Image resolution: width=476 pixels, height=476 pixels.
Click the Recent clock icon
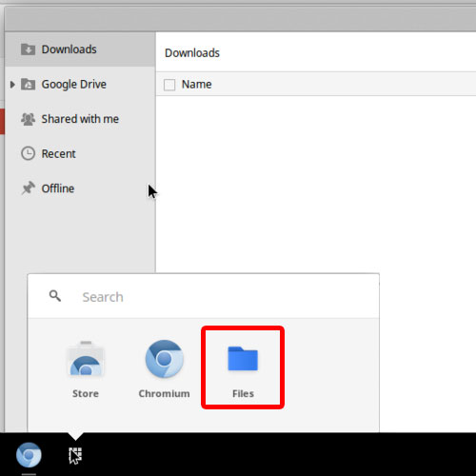(x=28, y=153)
